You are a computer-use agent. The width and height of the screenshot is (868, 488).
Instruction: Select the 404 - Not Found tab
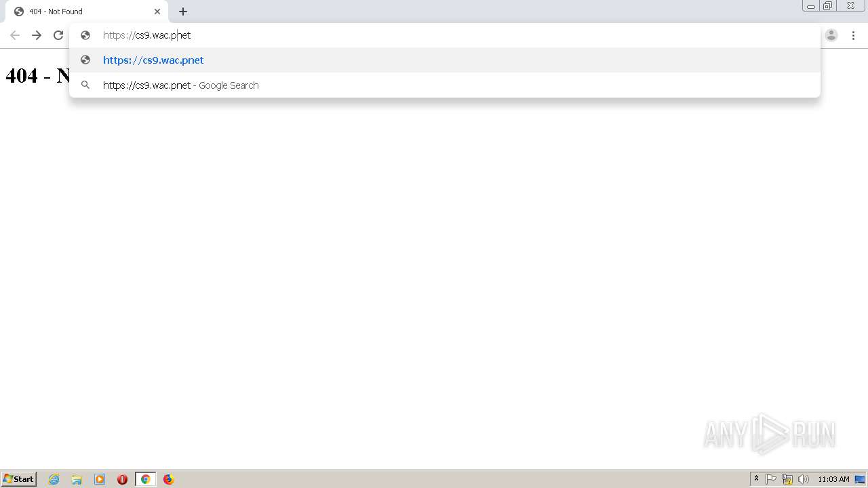[87, 12]
